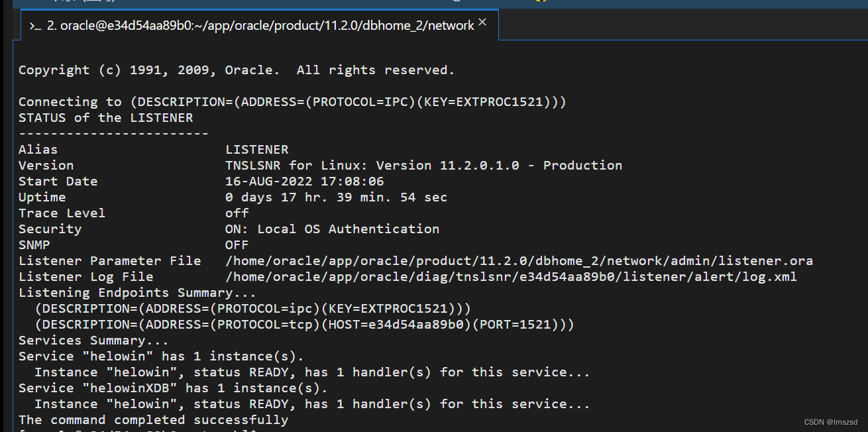The width and height of the screenshot is (868, 432).
Task: Click the dark title bar strip at top
Action: point(265,3)
